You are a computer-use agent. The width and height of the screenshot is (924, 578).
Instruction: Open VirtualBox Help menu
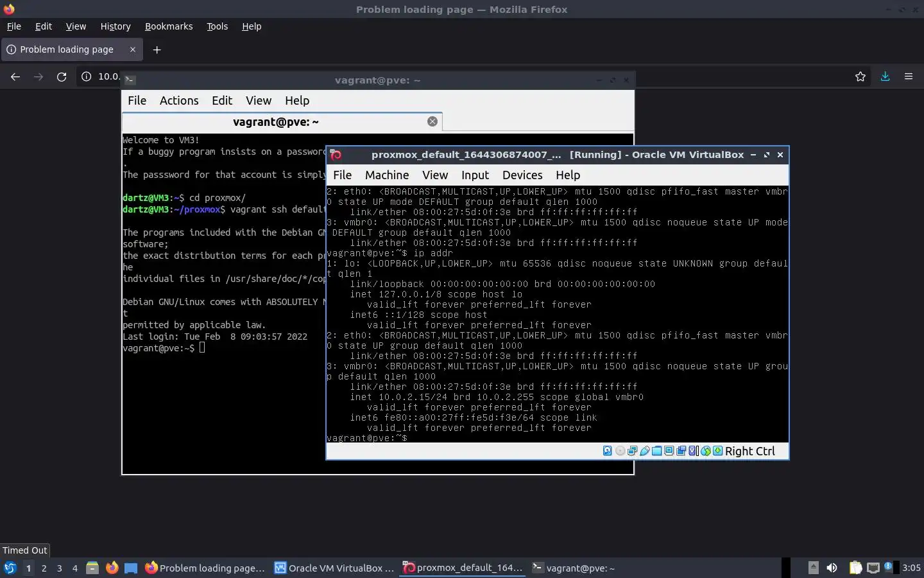[x=568, y=175]
